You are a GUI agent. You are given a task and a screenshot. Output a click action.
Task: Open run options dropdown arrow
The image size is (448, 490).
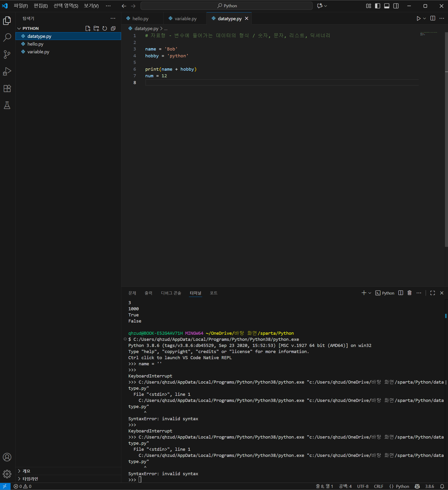424,19
